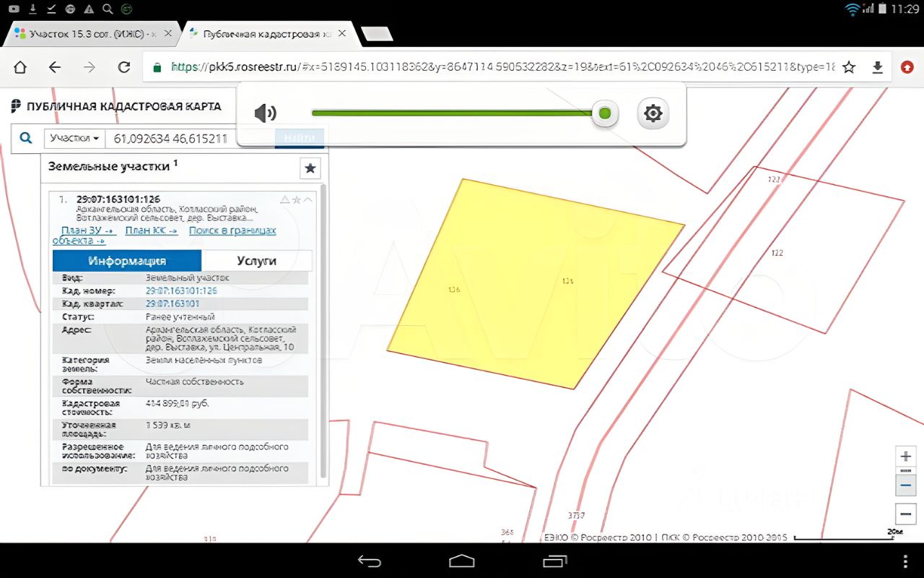The image size is (924, 578).
Task: Collapse the parcel 29:07:163101:126 result card
Action: tap(308, 199)
